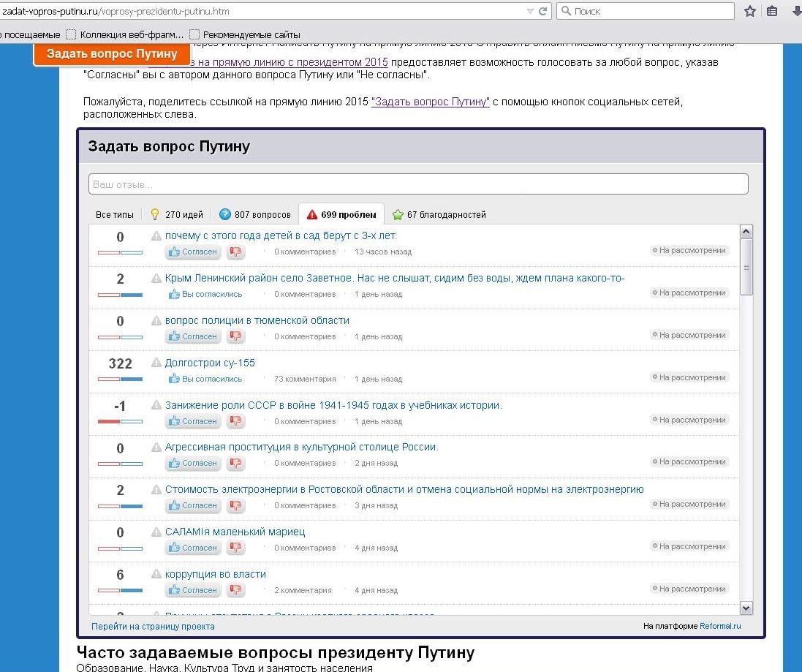Click the warning icon beside 'Долгострои су-155'
The height and width of the screenshot is (672, 802).
pos(156,363)
